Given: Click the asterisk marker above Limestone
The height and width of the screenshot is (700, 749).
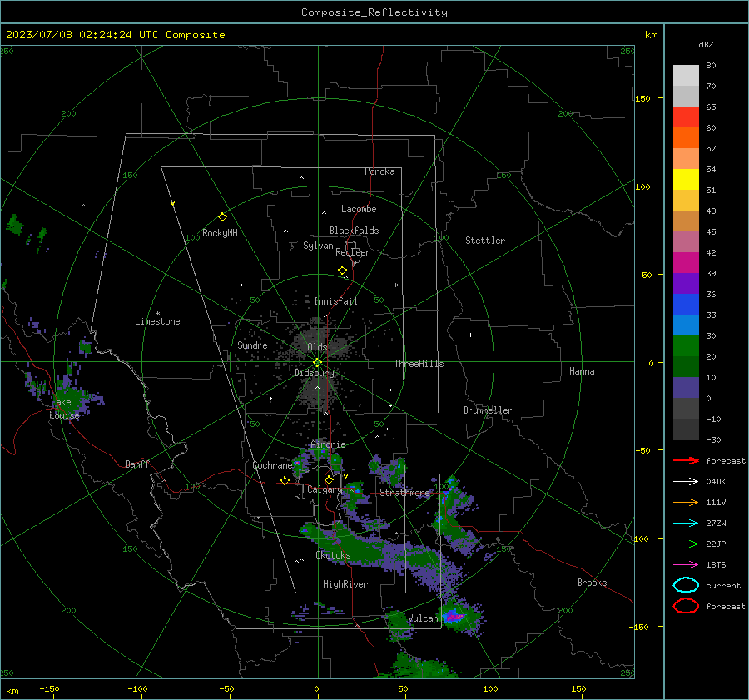Looking at the screenshot, I should pyautogui.click(x=157, y=314).
